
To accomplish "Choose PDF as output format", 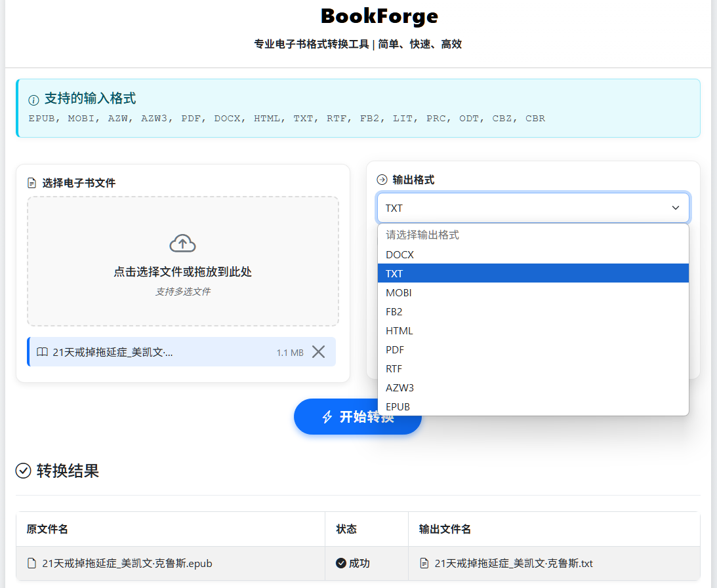I will click(x=395, y=349).
